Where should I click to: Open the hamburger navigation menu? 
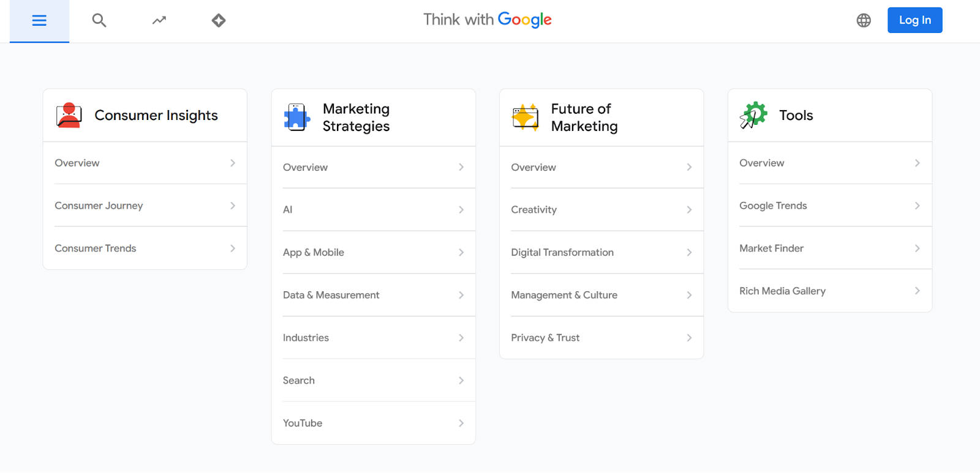[39, 20]
